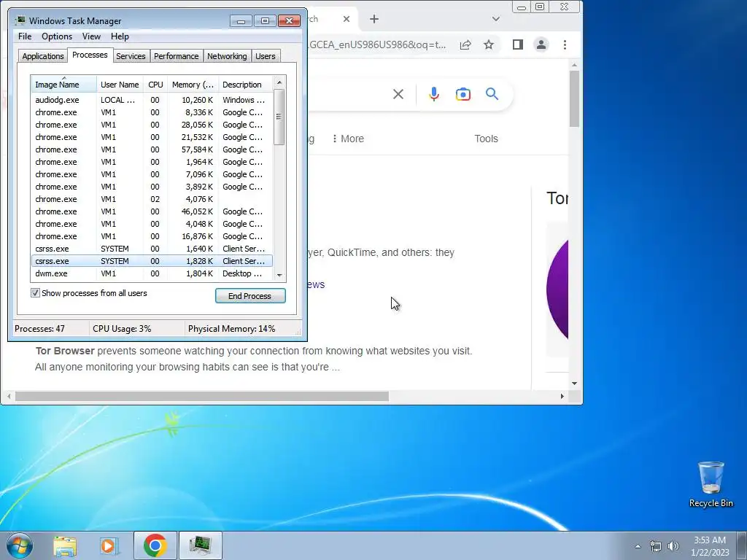
Task: Click the network tray icon
Action: click(656, 546)
